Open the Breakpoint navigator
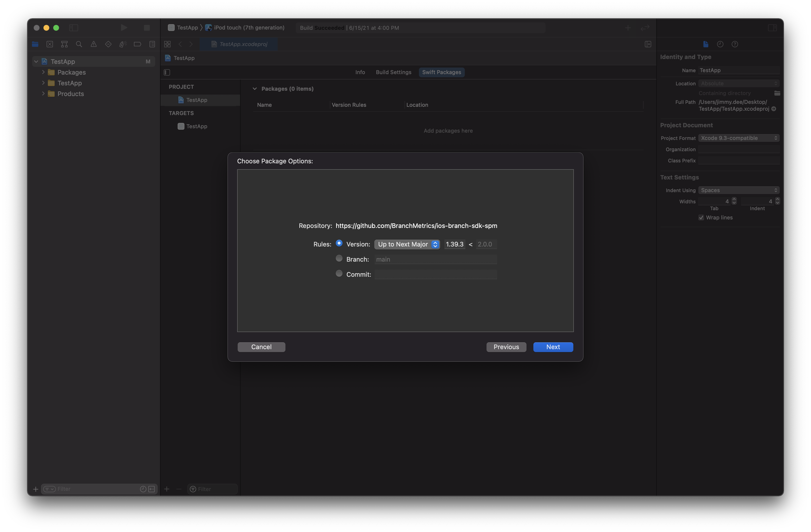This screenshot has height=532, width=811. pyautogui.click(x=138, y=44)
